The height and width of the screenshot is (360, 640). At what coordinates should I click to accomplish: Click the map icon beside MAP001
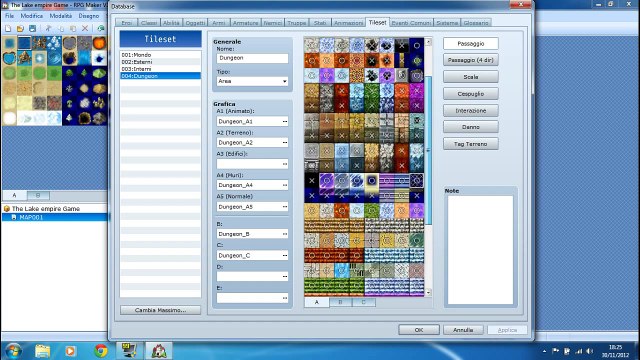point(13,217)
